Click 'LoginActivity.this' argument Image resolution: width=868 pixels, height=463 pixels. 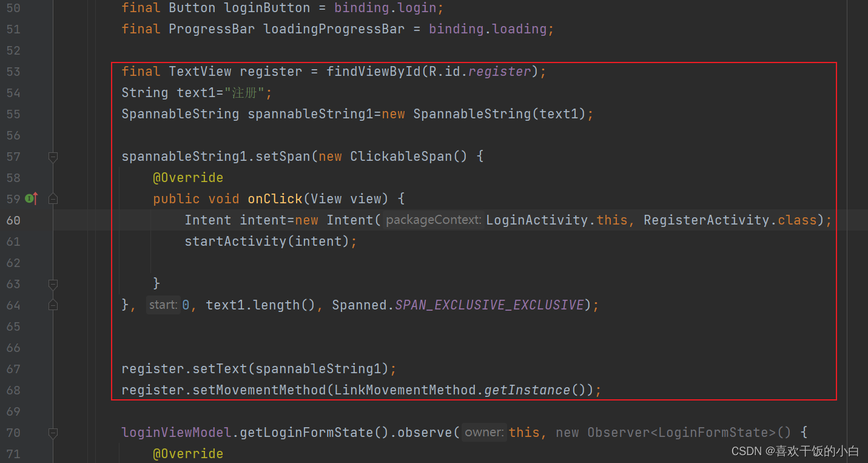[557, 220]
